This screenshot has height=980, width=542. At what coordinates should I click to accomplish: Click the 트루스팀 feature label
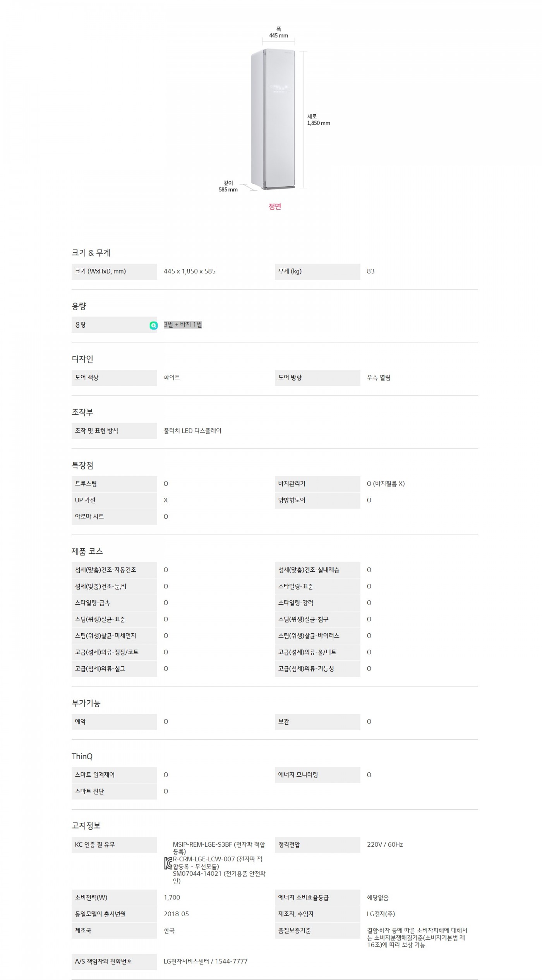point(86,484)
